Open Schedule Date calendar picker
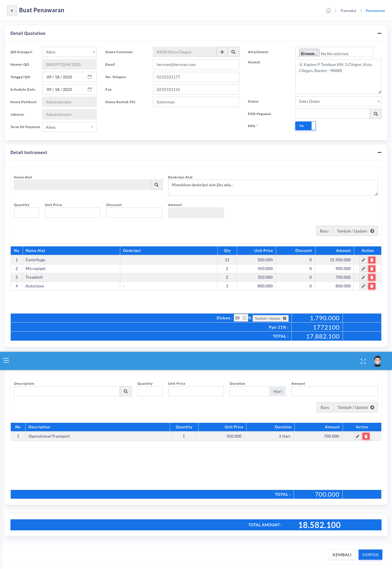392x569 pixels. click(90, 90)
